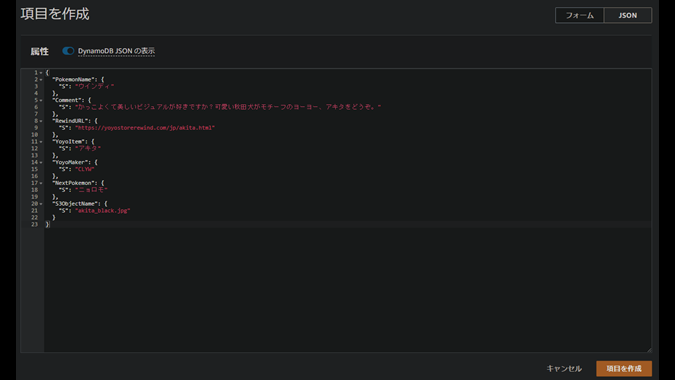Click the "アキタ" string value
The image size is (675, 380).
(x=88, y=148)
